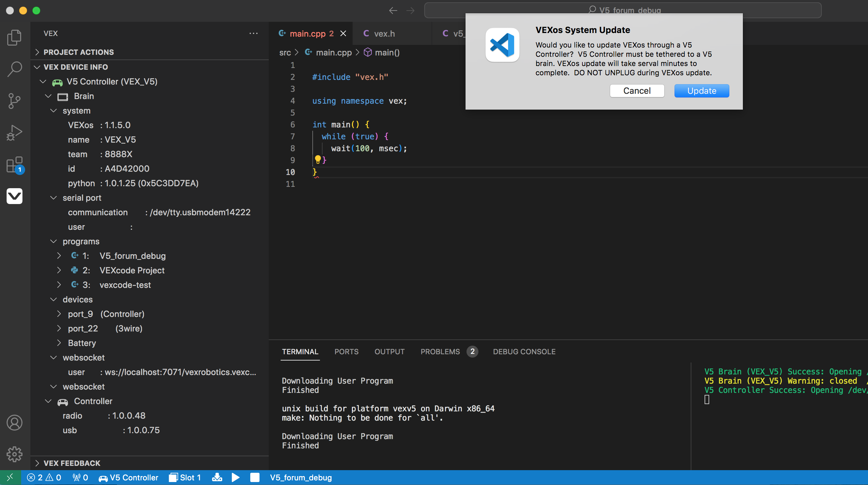Image resolution: width=868 pixels, height=485 pixels.
Task: Click stop program icon in status bar
Action: 255,478
